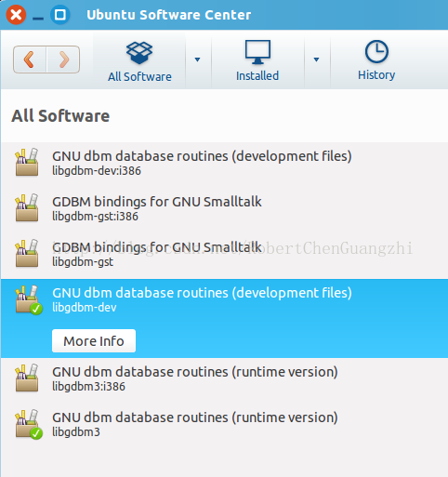Click the History toolbar label

(376, 75)
